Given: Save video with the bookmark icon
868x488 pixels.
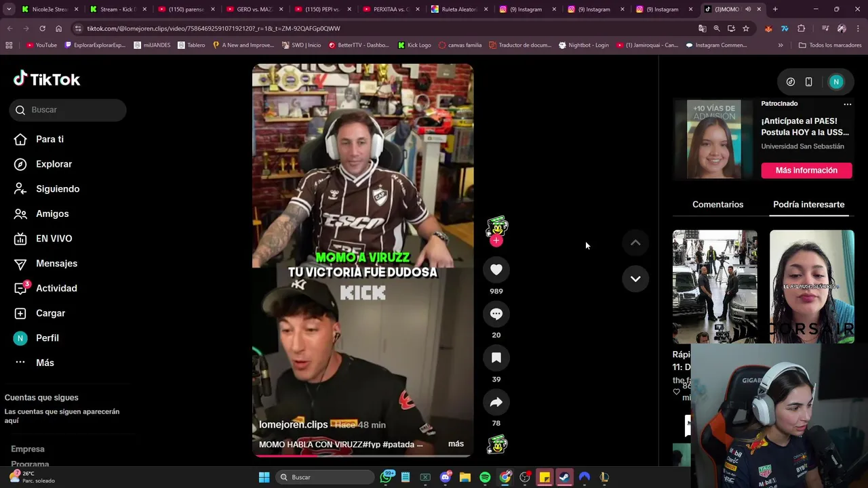Looking at the screenshot, I should point(496,358).
